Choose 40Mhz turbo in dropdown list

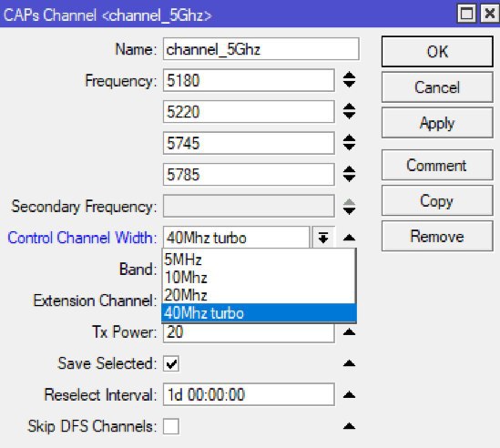(x=259, y=313)
